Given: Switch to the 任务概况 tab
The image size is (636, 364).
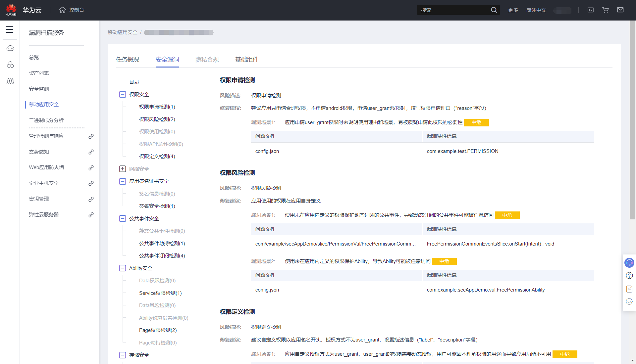Looking at the screenshot, I should (128, 60).
